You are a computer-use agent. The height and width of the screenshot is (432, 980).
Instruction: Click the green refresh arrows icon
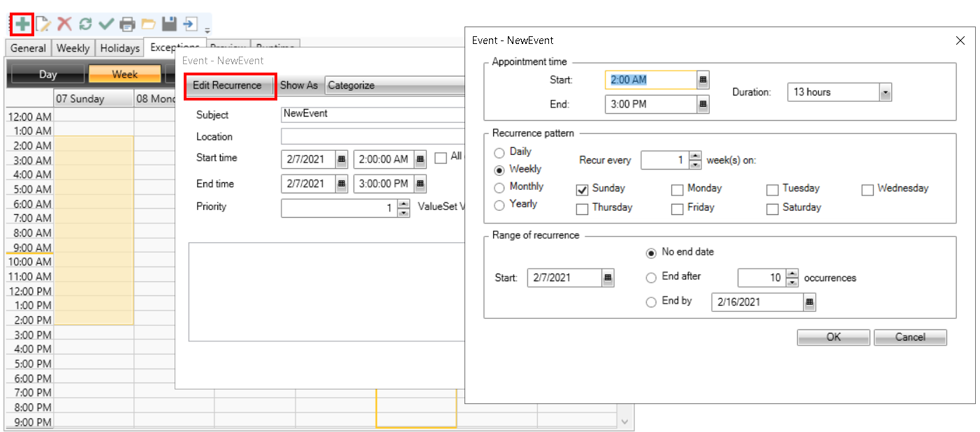[85, 24]
